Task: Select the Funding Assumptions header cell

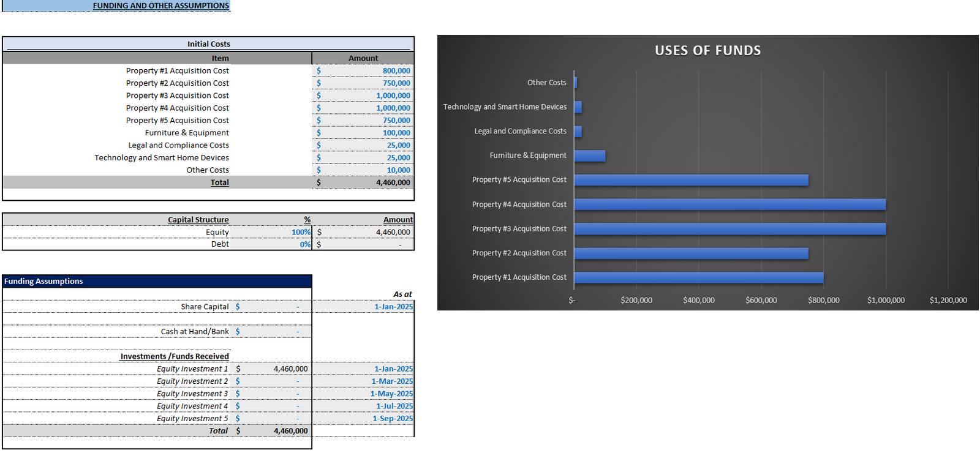Action: [157, 281]
